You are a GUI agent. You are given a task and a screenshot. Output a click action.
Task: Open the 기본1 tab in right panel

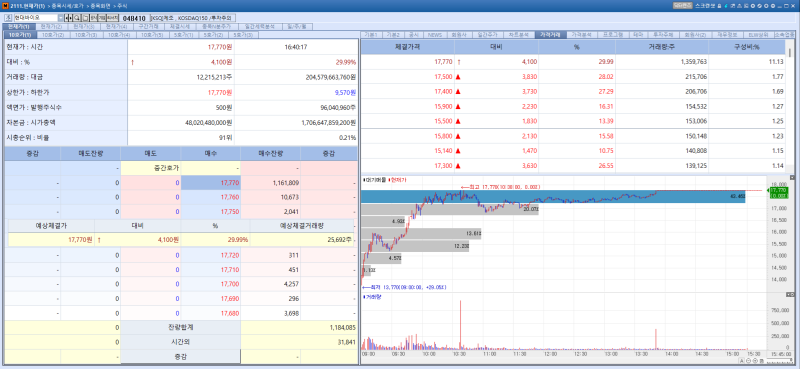point(371,35)
